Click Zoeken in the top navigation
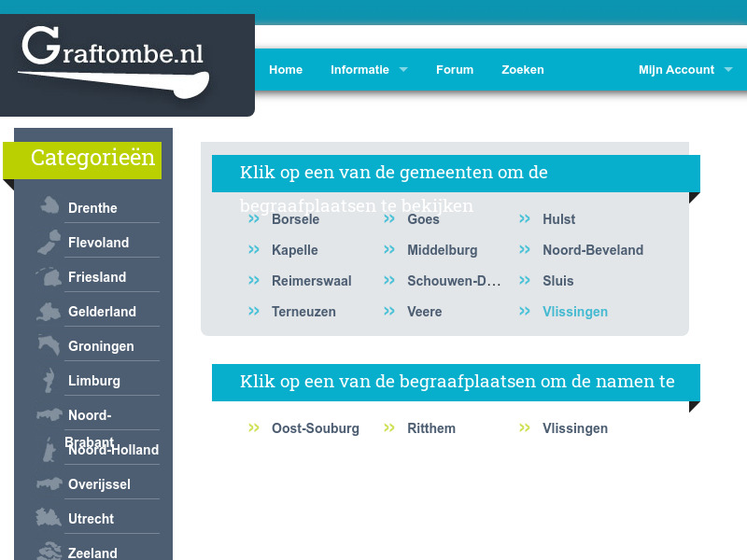Image resolution: width=747 pixels, height=560 pixels. pos(523,69)
